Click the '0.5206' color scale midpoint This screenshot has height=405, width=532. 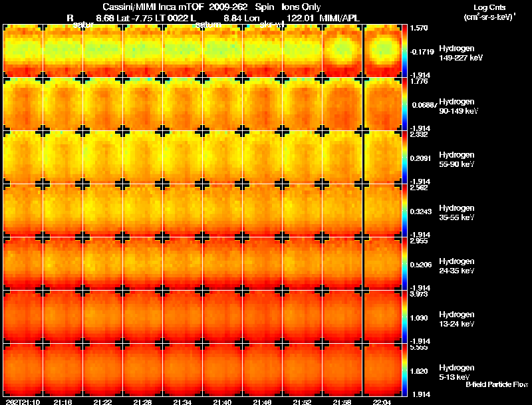[x=421, y=265]
